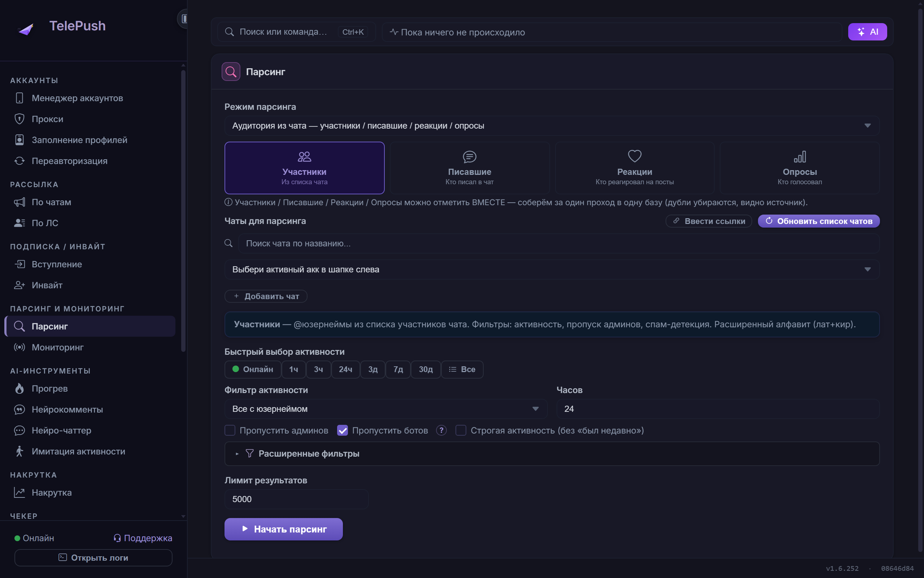Select the 3д activity chip
The width and height of the screenshot is (924, 578).
coord(372,369)
